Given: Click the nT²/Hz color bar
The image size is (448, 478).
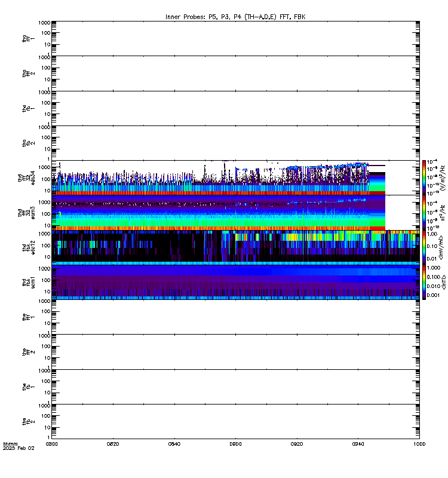Looking at the screenshot, I should coord(424,213).
